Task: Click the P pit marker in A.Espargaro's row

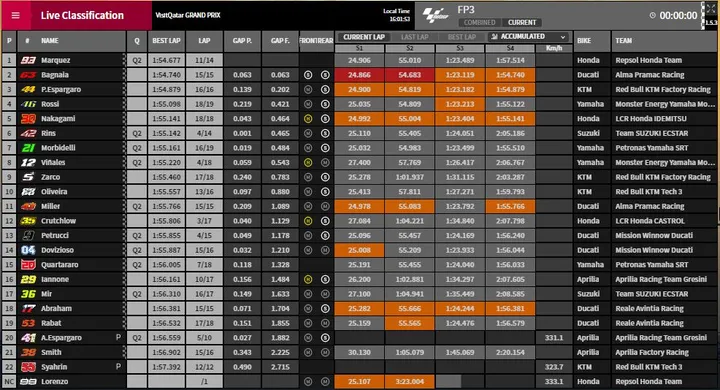Action: click(118, 338)
